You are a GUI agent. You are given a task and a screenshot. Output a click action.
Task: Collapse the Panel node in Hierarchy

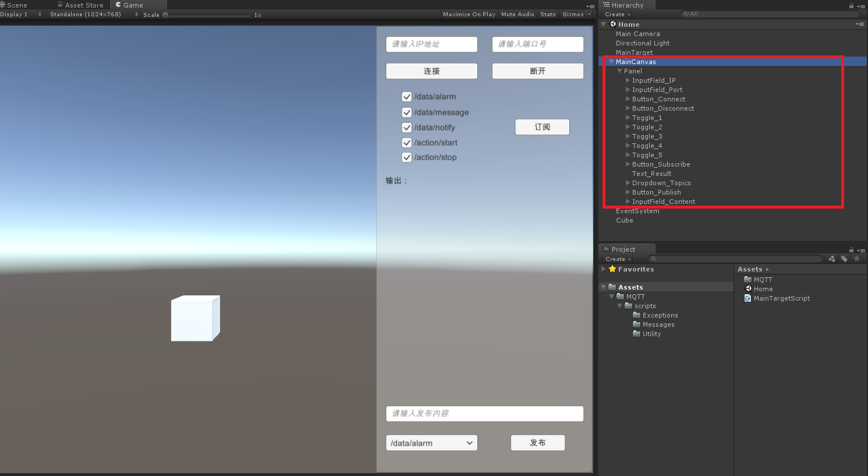(x=619, y=70)
